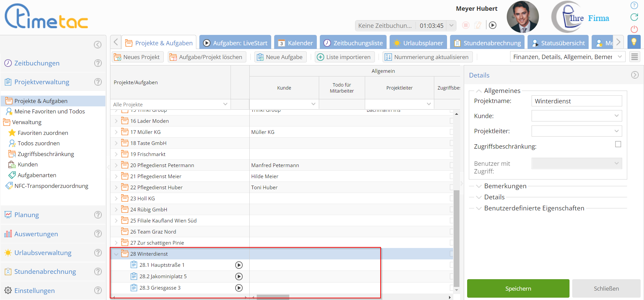
Task: Click play icon for 28.3 Griesgasse 3
Action: pyautogui.click(x=239, y=288)
